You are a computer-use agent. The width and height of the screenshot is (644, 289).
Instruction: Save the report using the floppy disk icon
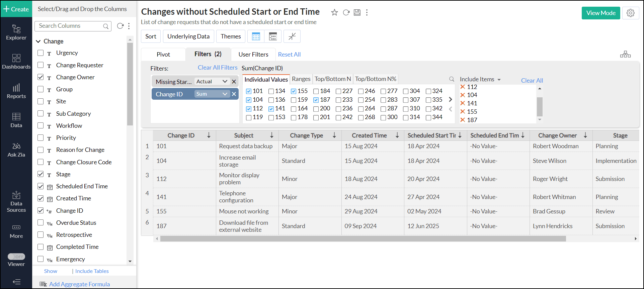(357, 13)
